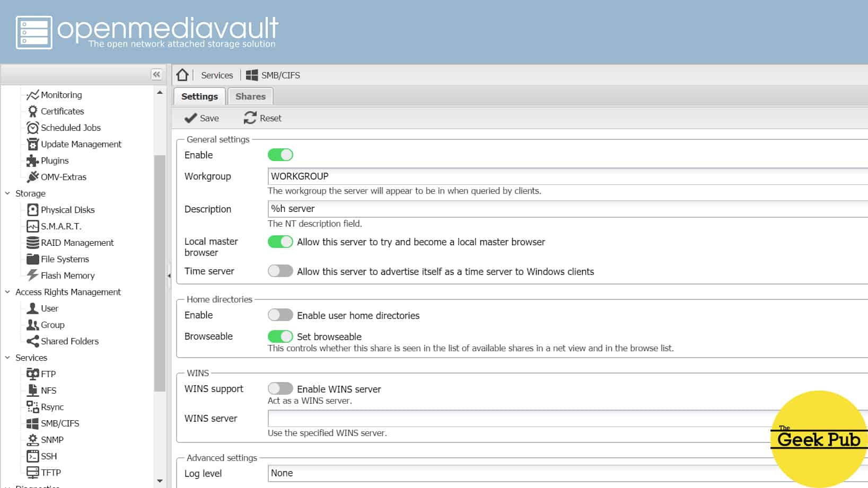Open the TFTP service

[x=43, y=473]
